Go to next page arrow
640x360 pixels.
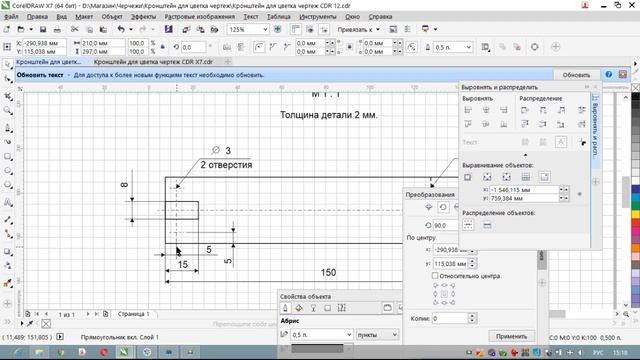click(x=88, y=314)
